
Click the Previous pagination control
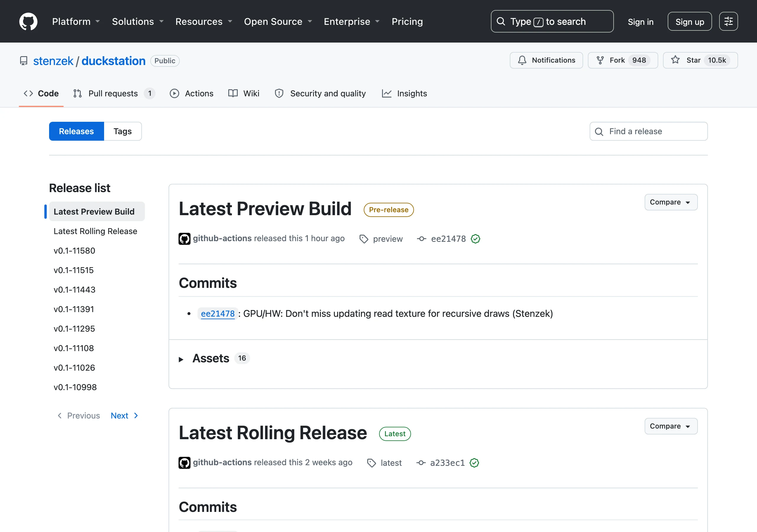click(78, 416)
